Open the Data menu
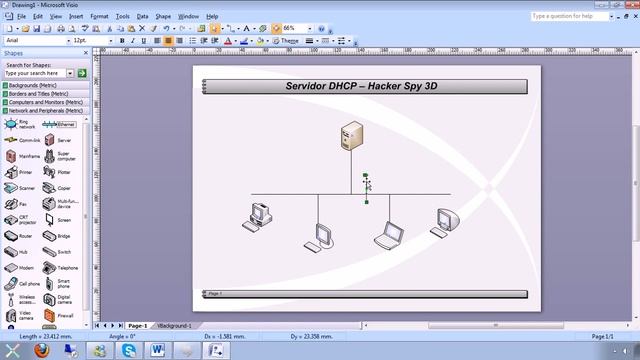The width and height of the screenshot is (640, 360). tap(142, 16)
